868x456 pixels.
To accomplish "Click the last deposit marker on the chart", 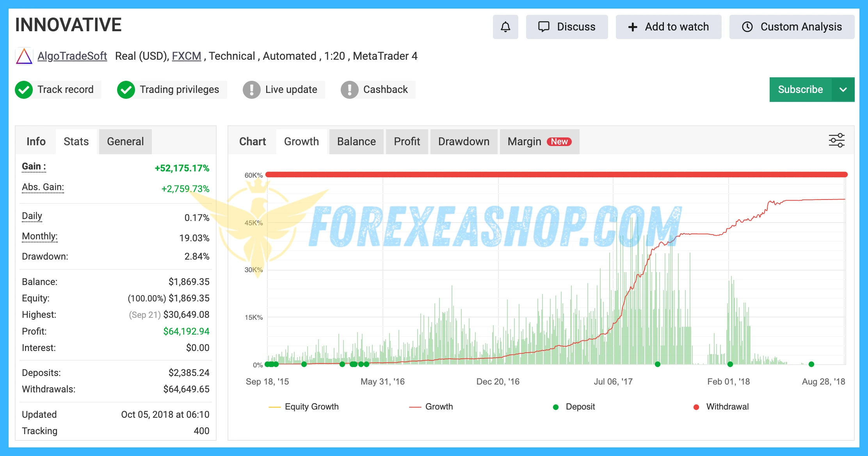I will pos(811,364).
